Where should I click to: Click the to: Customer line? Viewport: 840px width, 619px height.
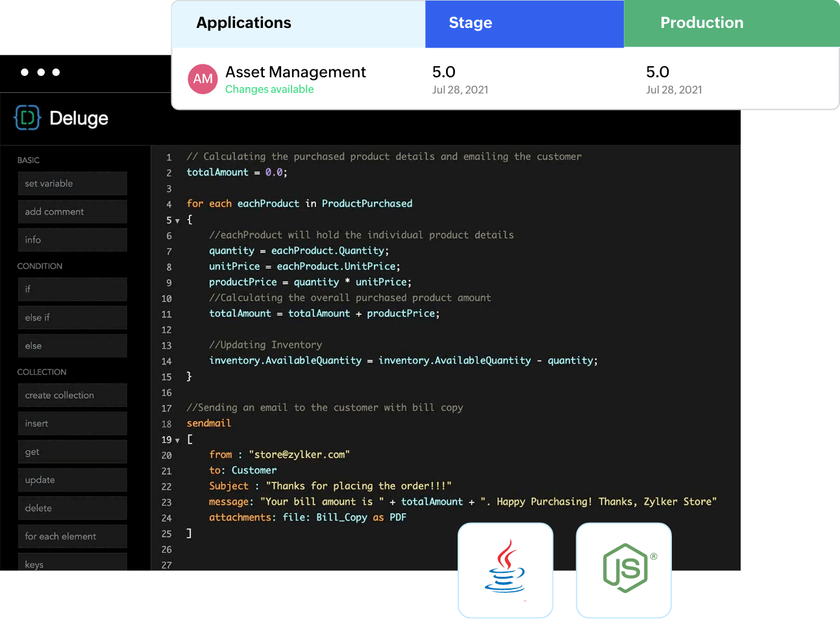point(243,470)
